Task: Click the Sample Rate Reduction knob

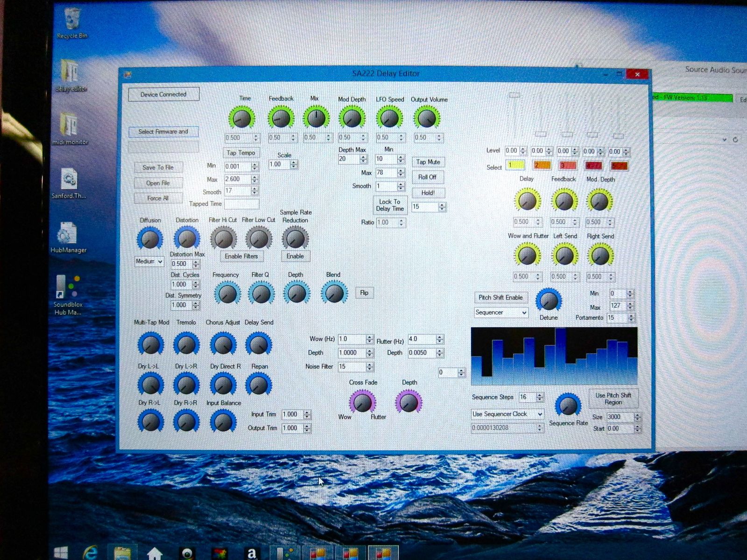Action: click(x=295, y=238)
